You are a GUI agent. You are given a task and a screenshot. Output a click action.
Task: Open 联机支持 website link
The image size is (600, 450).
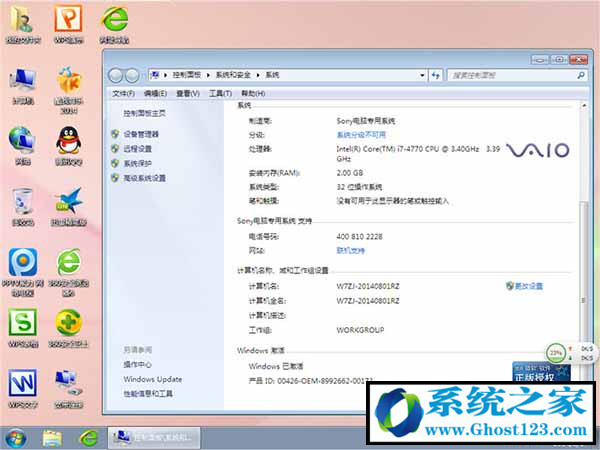pos(351,251)
